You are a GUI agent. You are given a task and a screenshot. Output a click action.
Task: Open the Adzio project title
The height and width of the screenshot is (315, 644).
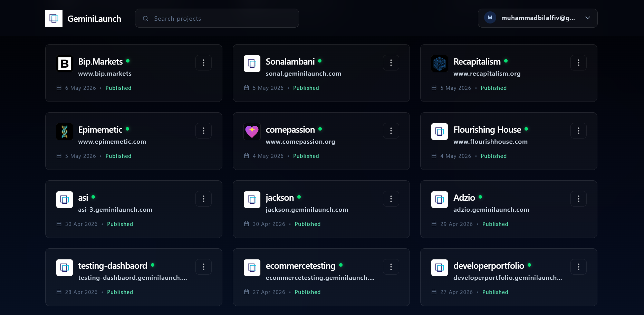pos(464,198)
